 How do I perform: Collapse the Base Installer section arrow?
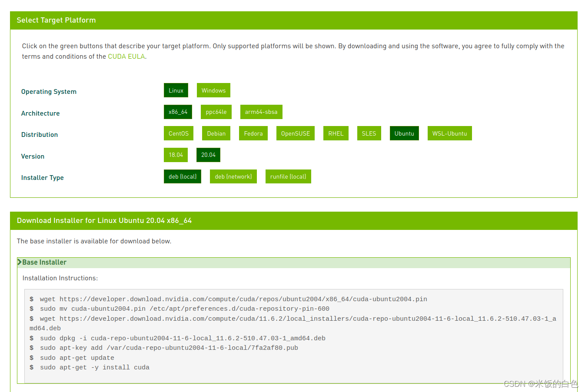coord(20,262)
